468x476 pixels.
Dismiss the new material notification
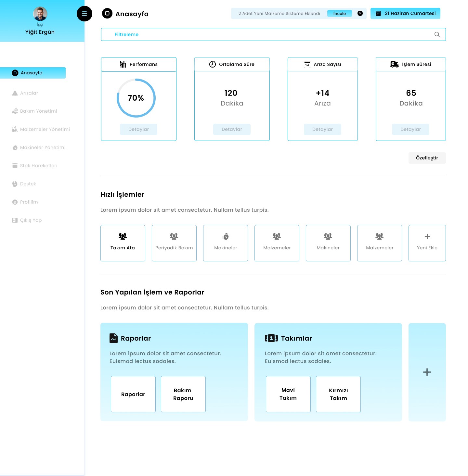[360, 13]
